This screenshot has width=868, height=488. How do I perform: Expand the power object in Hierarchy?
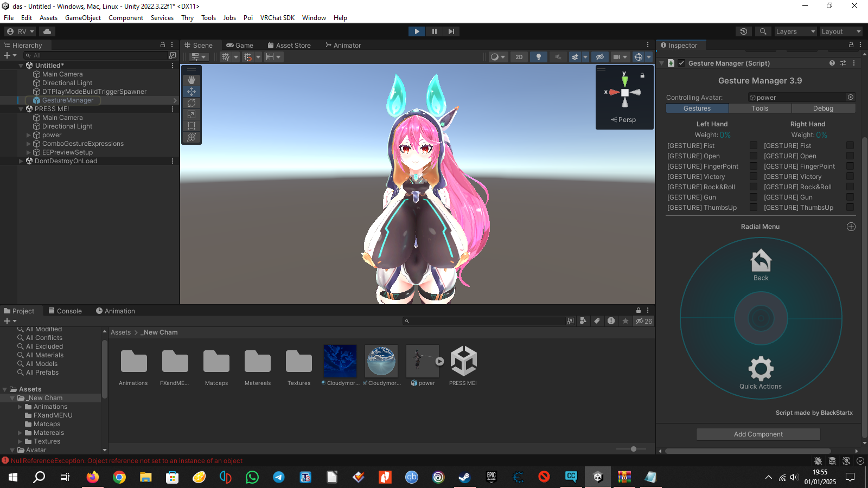tap(29, 135)
